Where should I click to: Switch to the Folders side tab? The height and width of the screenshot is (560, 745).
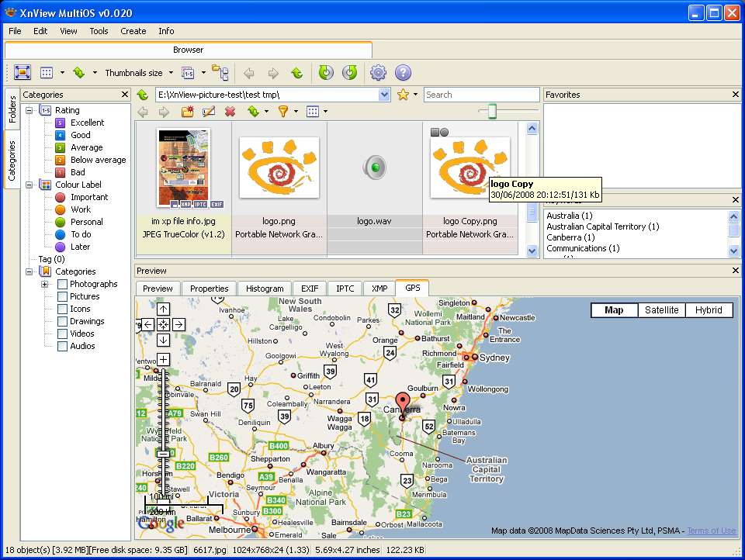[12, 109]
